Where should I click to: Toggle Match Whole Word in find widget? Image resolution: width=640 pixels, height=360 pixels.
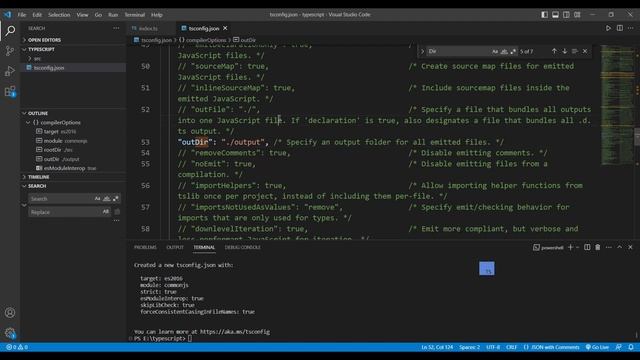[x=504, y=51]
